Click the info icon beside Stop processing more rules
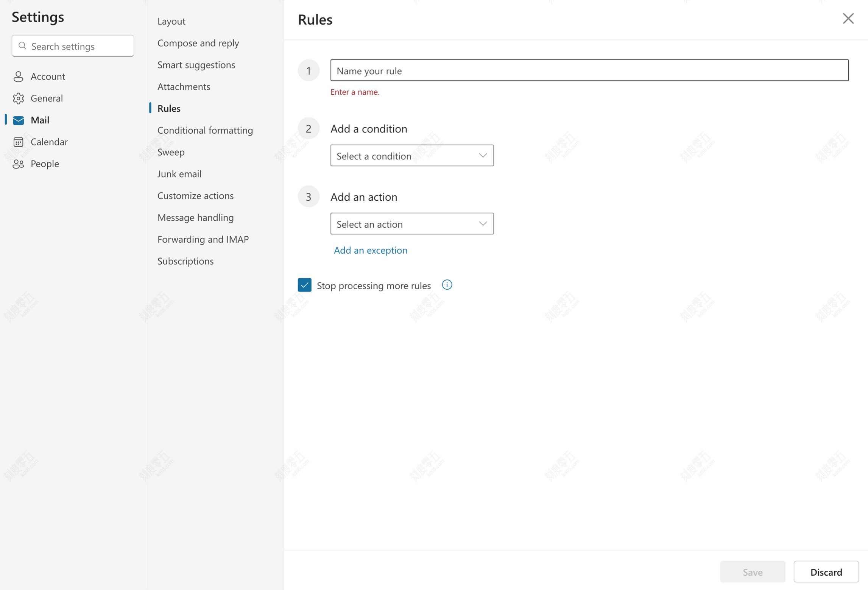Screen dimensions: 868x590 point(447,285)
